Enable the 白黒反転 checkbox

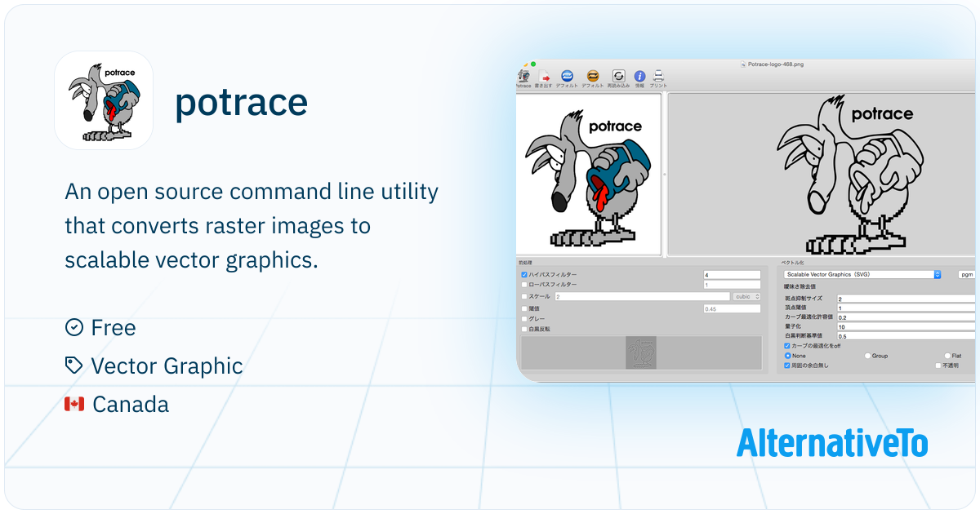[x=524, y=329]
